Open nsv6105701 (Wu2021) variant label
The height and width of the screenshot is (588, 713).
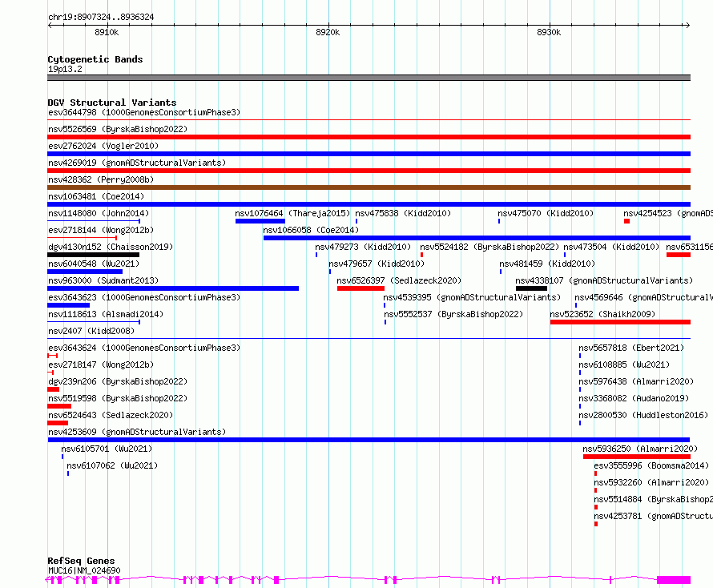107,449
